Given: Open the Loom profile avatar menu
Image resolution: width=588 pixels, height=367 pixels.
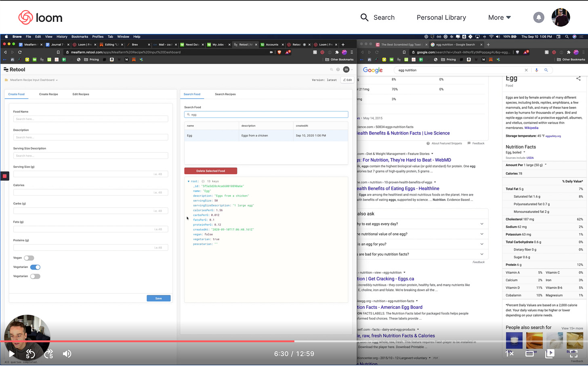Looking at the screenshot, I should click(x=561, y=17).
